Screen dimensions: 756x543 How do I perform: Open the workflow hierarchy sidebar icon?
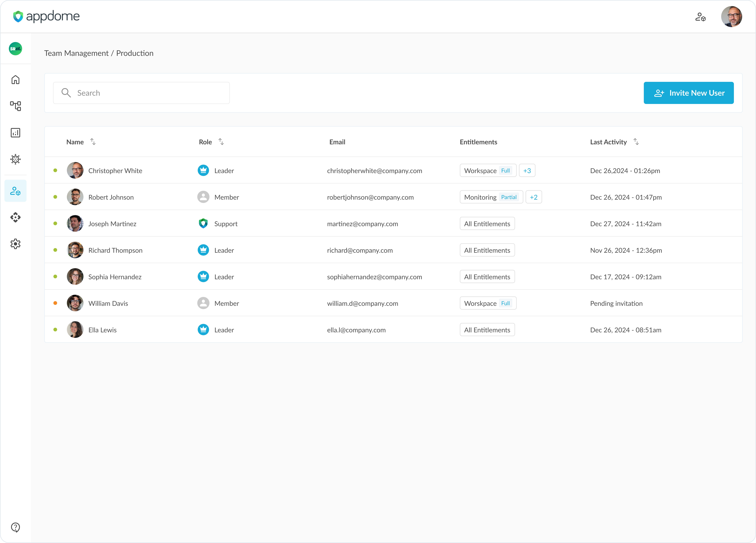point(15,106)
